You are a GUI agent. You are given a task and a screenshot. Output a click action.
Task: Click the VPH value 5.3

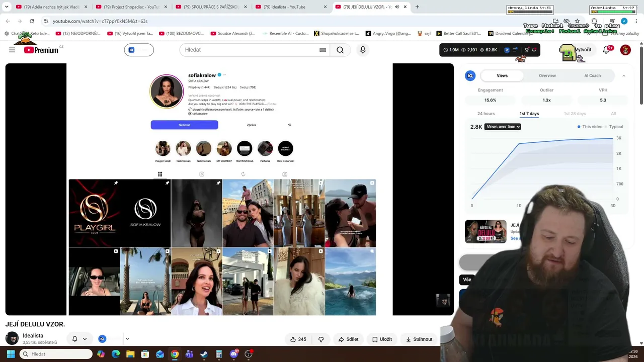pos(603,100)
